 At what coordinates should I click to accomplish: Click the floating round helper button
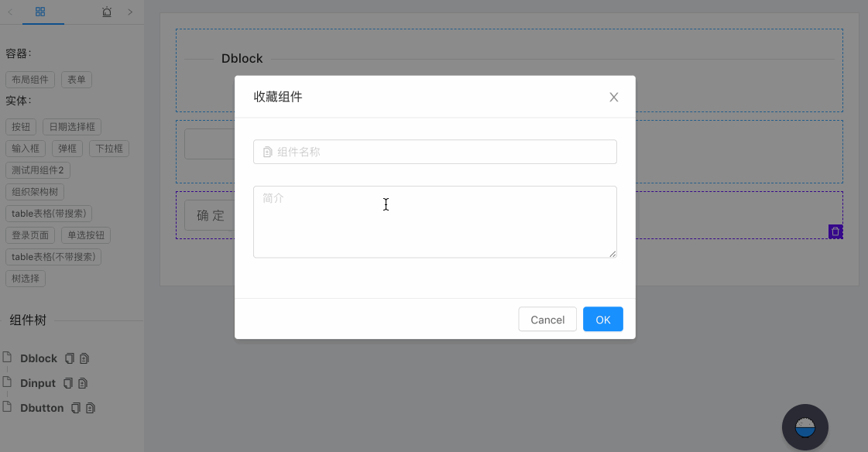pos(805,427)
